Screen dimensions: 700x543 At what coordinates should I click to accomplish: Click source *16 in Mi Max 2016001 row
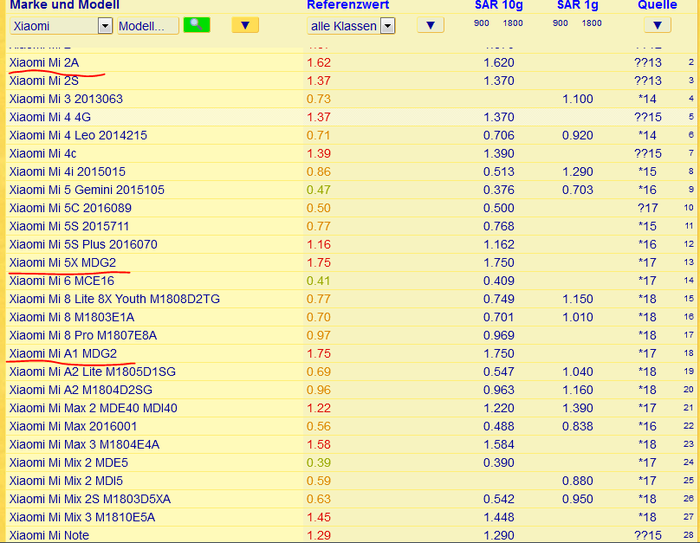point(647,426)
